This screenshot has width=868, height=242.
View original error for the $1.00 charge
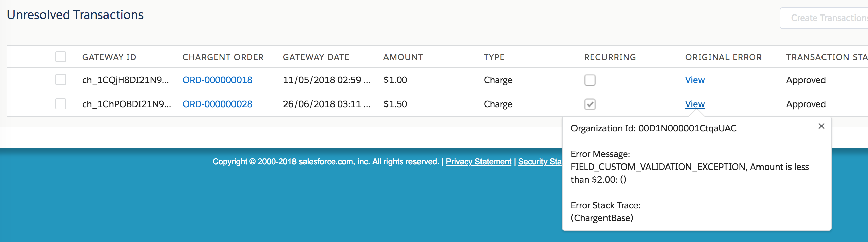tap(695, 80)
